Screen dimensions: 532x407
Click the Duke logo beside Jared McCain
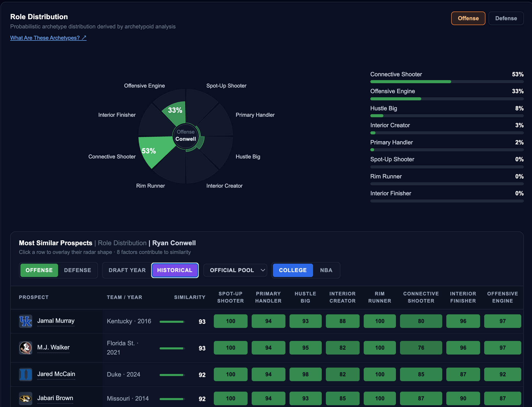pyautogui.click(x=26, y=374)
